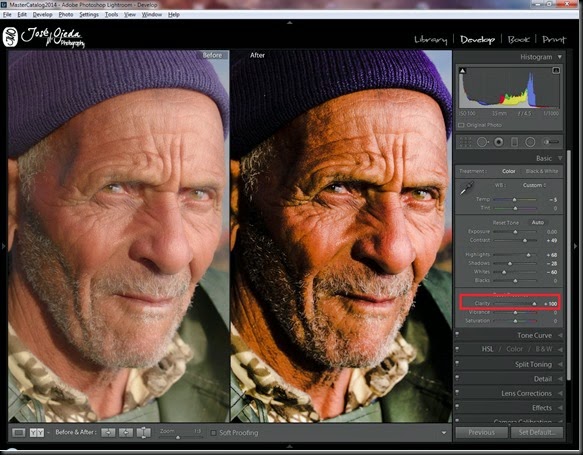Screen dimensions: 583x455
Task: Click the After photo preview
Action: 341,236
